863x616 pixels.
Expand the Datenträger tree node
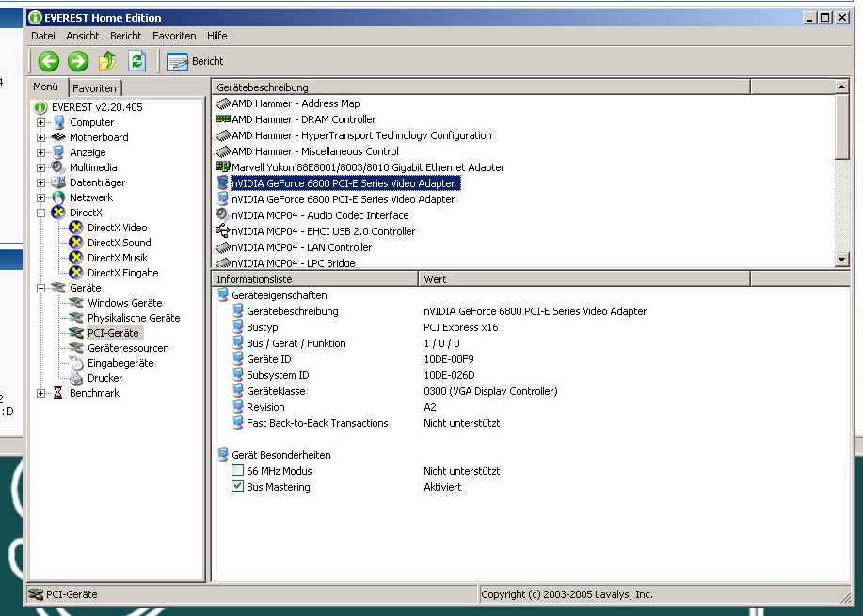coord(40,182)
